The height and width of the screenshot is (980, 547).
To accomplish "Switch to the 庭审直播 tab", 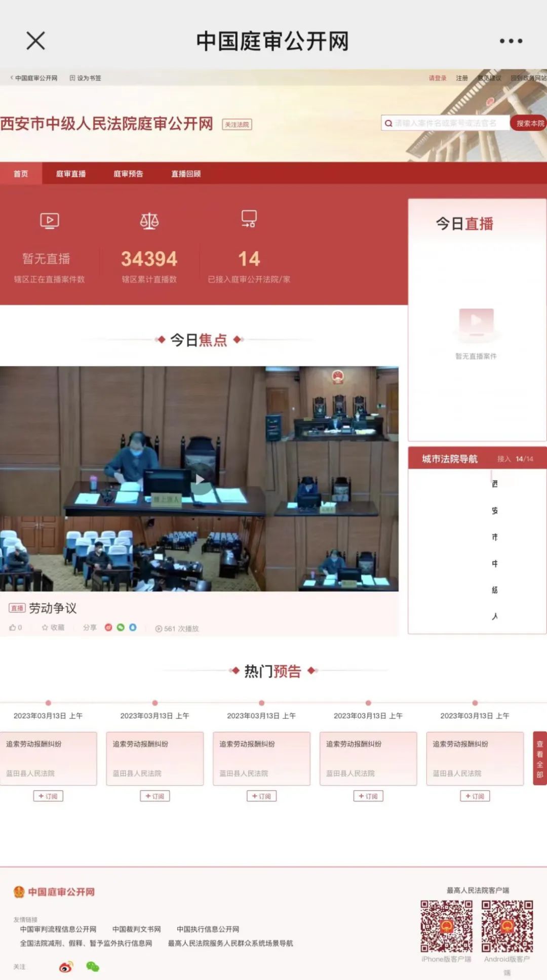I will [x=71, y=174].
